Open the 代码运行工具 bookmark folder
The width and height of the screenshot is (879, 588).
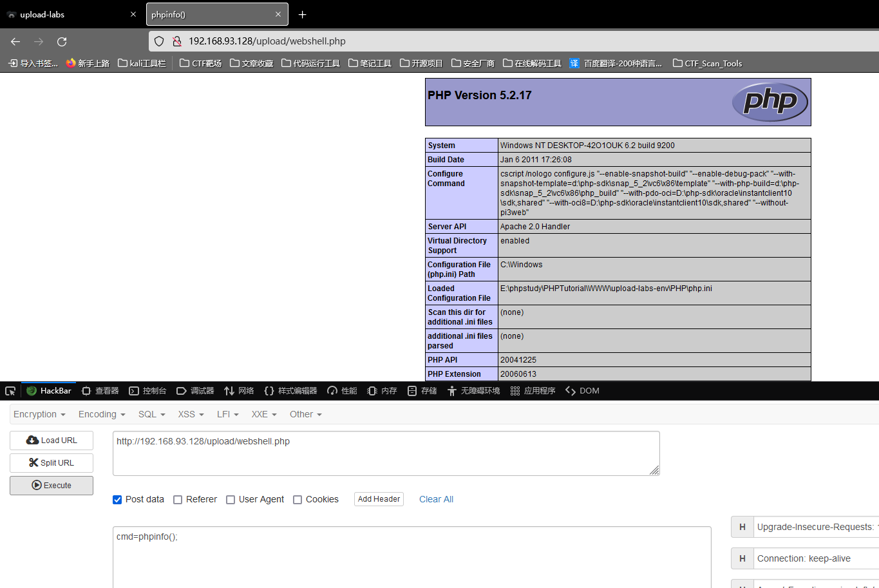point(310,63)
